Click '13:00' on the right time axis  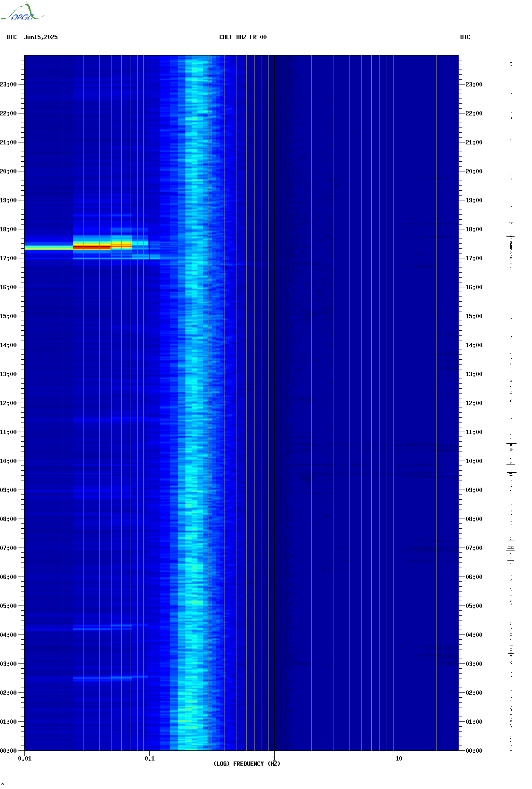click(x=474, y=374)
